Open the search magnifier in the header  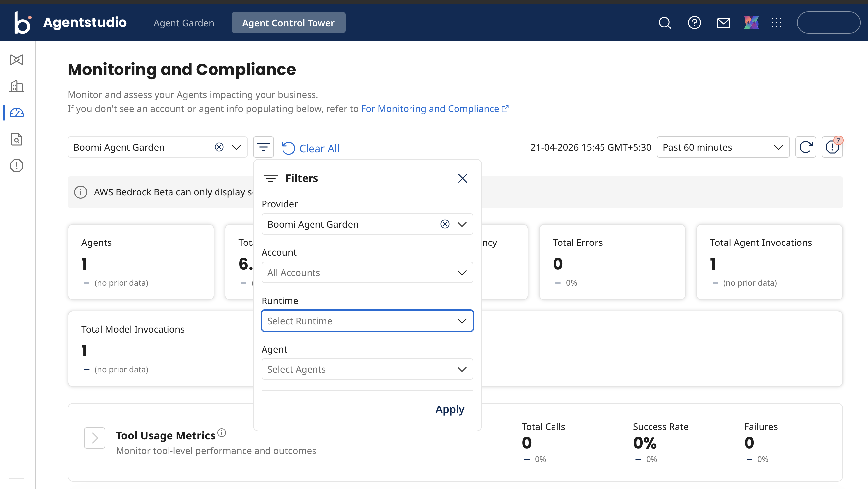(665, 23)
